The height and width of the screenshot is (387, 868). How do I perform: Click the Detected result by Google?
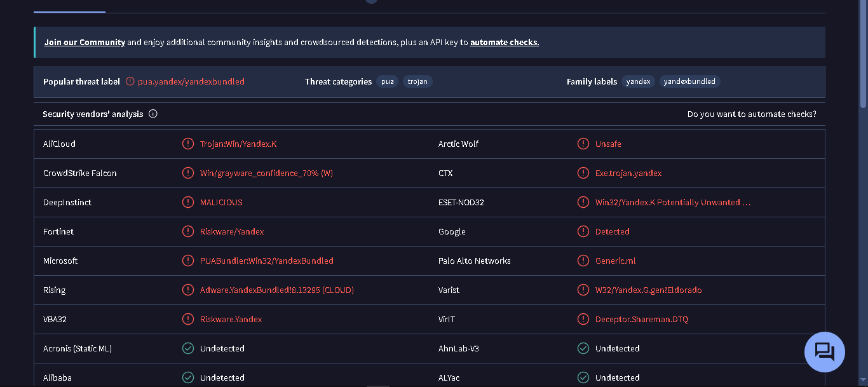613,232
